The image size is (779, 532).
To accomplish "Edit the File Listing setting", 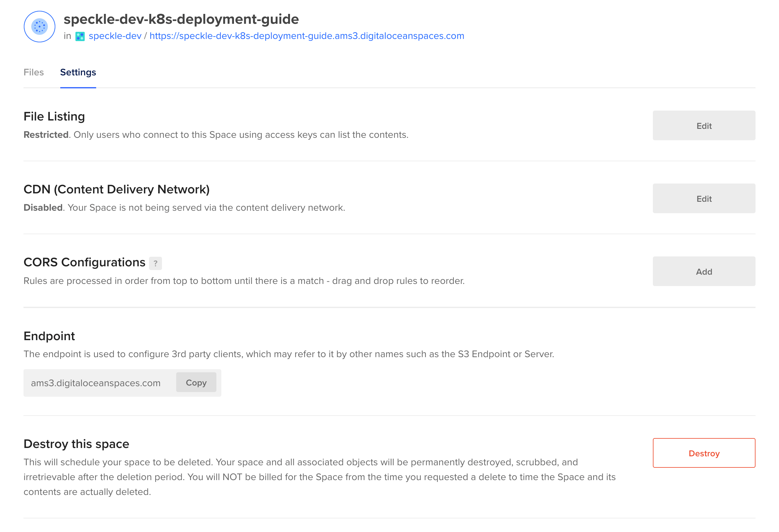I will pos(704,126).
